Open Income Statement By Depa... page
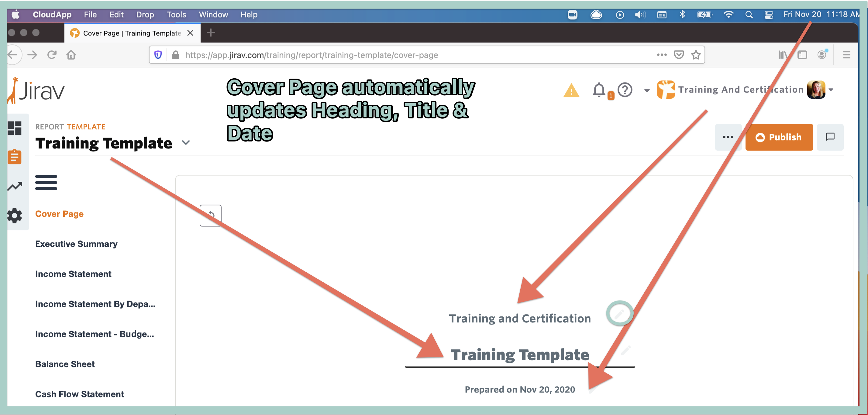 pyautogui.click(x=95, y=304)
